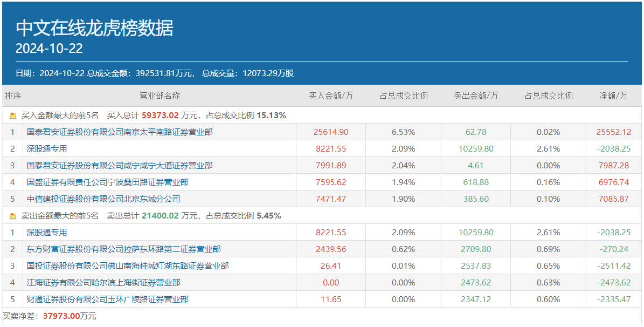Open 国投证券佛山南海桂城灯湖东路证券营业部 link
Image resolution: width=644 pixels, height=327 pixels.
[128, 266]
